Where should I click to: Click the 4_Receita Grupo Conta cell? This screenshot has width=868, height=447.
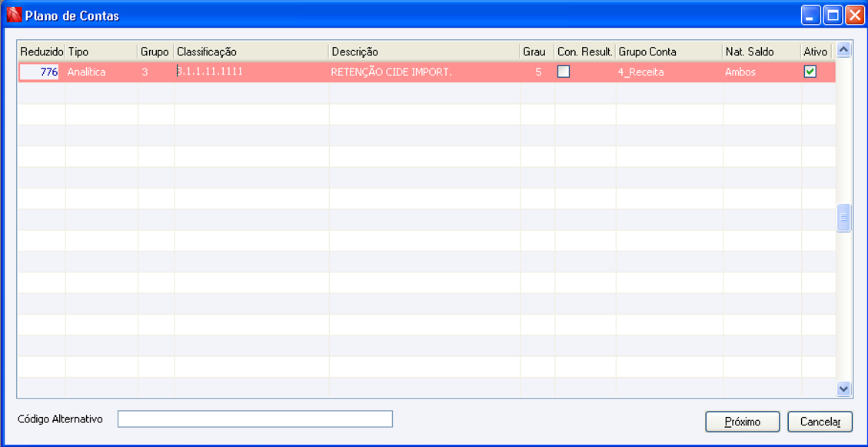click(670, 72)
